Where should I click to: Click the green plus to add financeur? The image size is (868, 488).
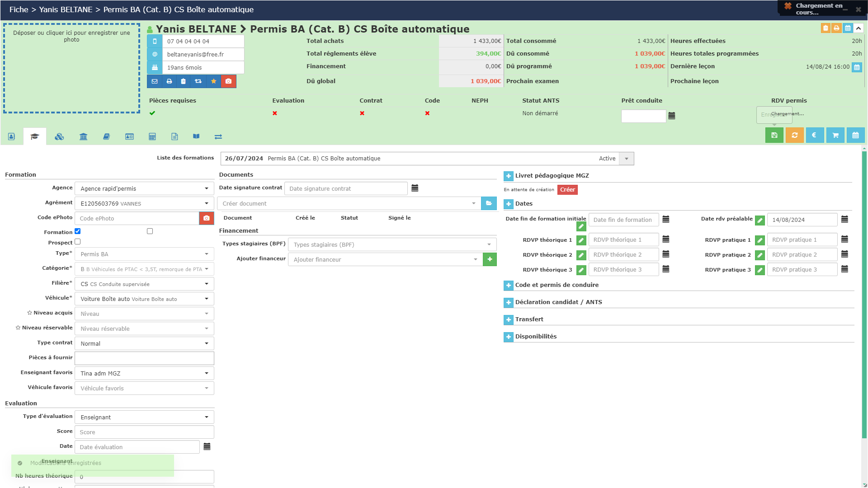490,259
